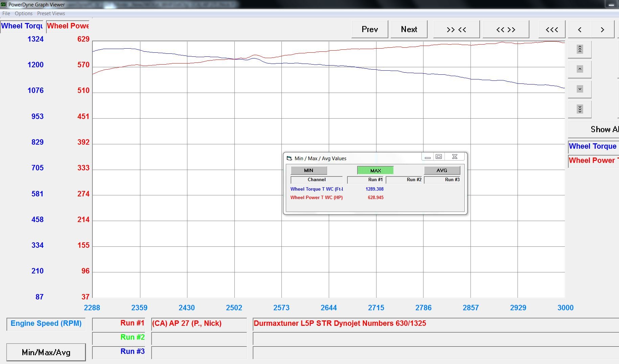Click the single down-arrow scale icon

[x=579, y=89]
